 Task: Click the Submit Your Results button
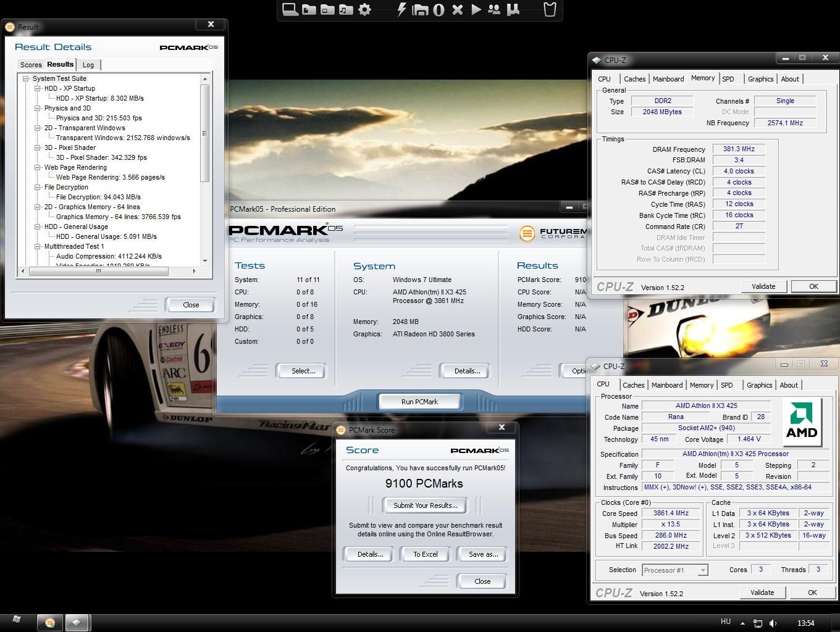[x=426, y=505]
